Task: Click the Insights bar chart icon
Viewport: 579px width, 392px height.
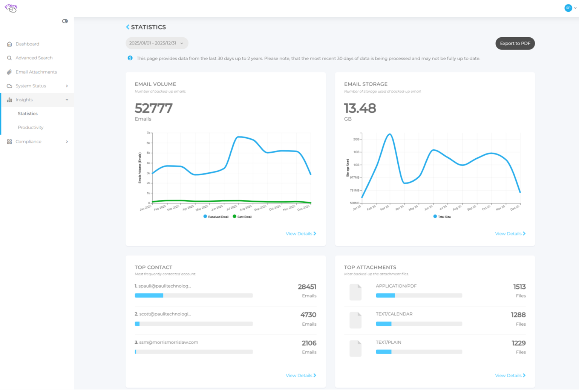Action: pyautogui.click(x=9, y=100)
